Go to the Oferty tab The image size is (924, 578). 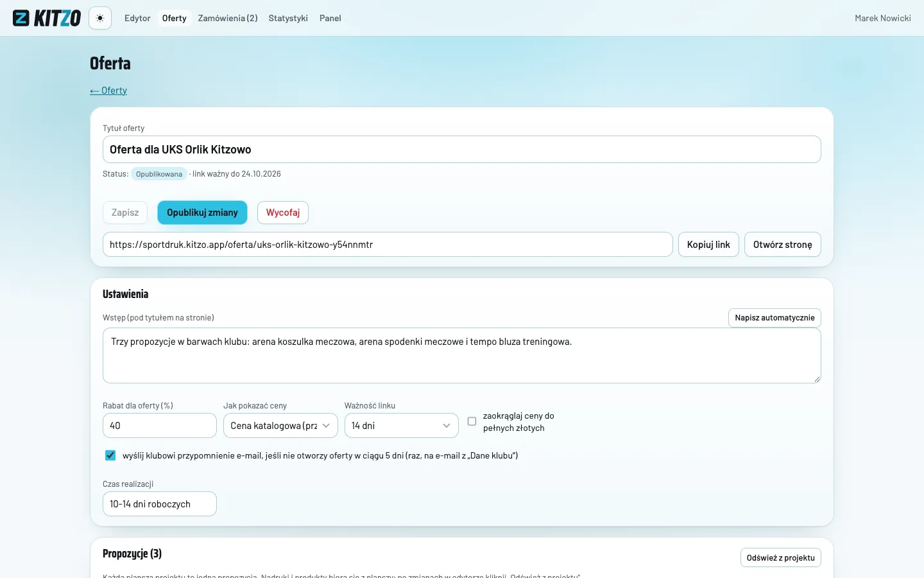click(x=175, y=18)
